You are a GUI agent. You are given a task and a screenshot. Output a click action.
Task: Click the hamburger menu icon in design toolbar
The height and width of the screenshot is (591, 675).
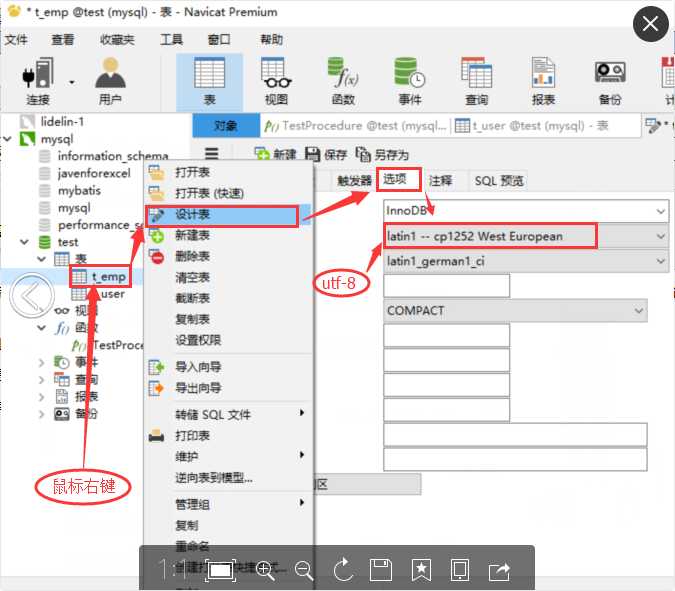(x=211, y=154)
